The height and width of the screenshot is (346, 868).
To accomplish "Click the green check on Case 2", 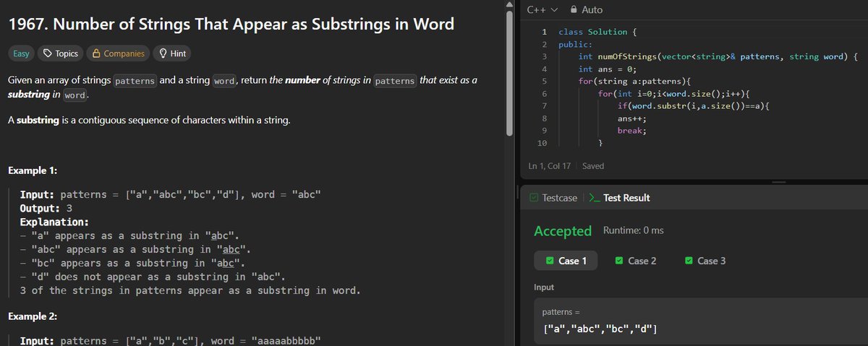I will [619, 261].
